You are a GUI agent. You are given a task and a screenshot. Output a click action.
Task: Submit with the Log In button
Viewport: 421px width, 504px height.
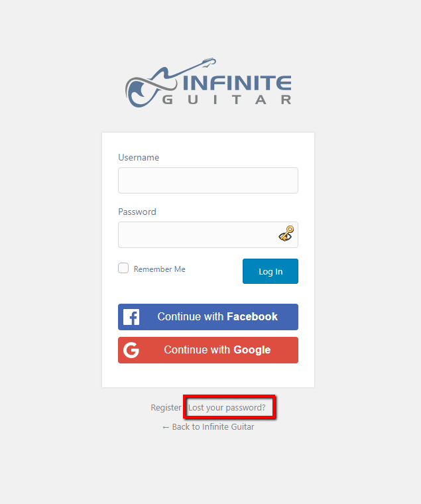271,271
